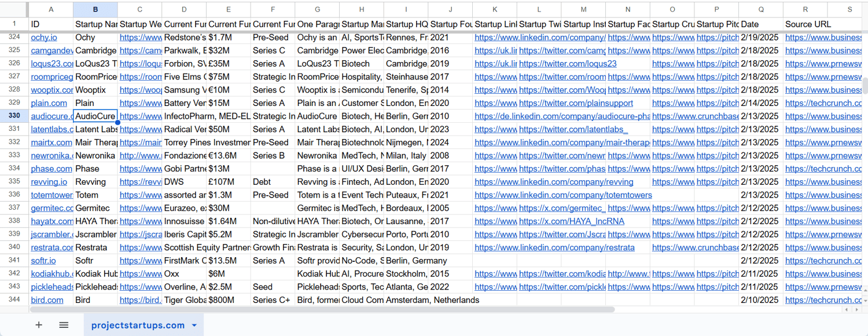Screen dimensions: 868x336
Task: Open the ochy.io link
Action: (44, 37)
